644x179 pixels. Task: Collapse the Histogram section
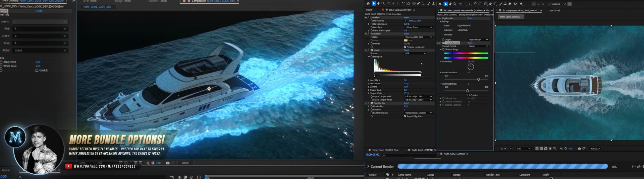coord(369,57)
